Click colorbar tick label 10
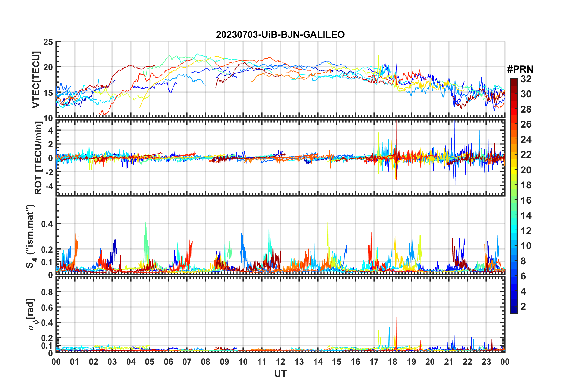Screen dimensions: 561x392 526,246
